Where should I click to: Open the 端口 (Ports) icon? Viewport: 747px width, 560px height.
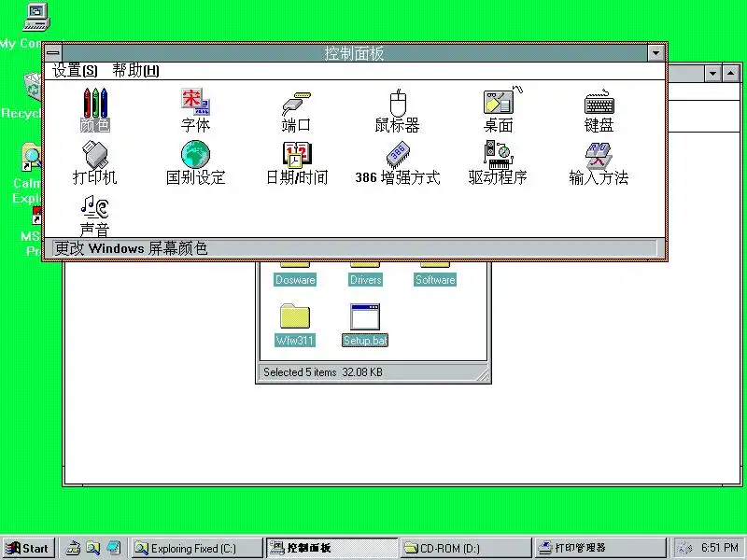(296, 110)
